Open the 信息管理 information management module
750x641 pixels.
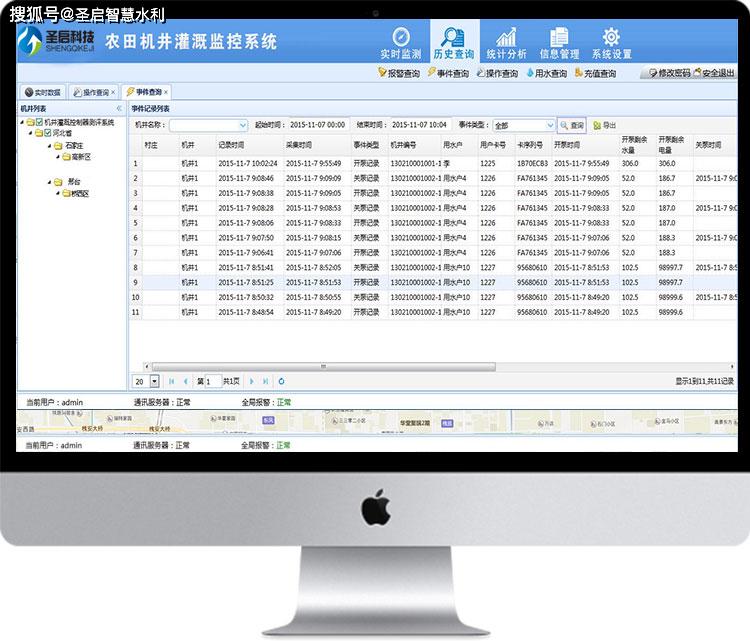pos(559,44)
